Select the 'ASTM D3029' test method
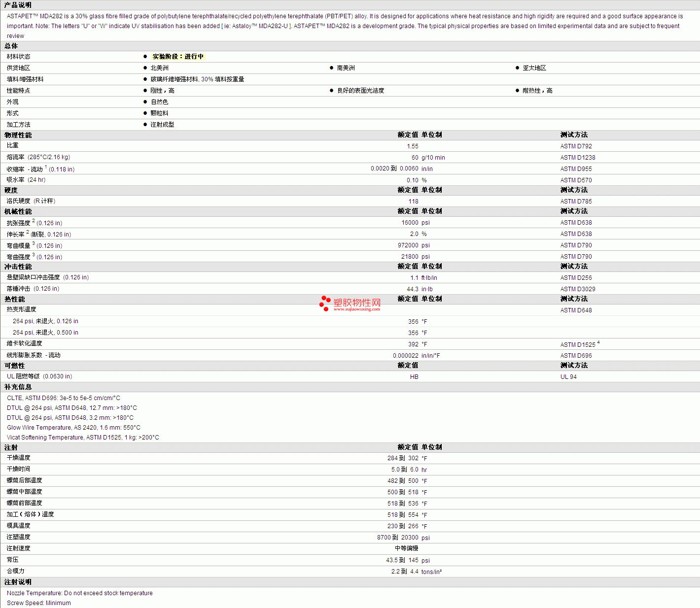Image resolution: width=700 pixels, height=608 pixels. 578,289
